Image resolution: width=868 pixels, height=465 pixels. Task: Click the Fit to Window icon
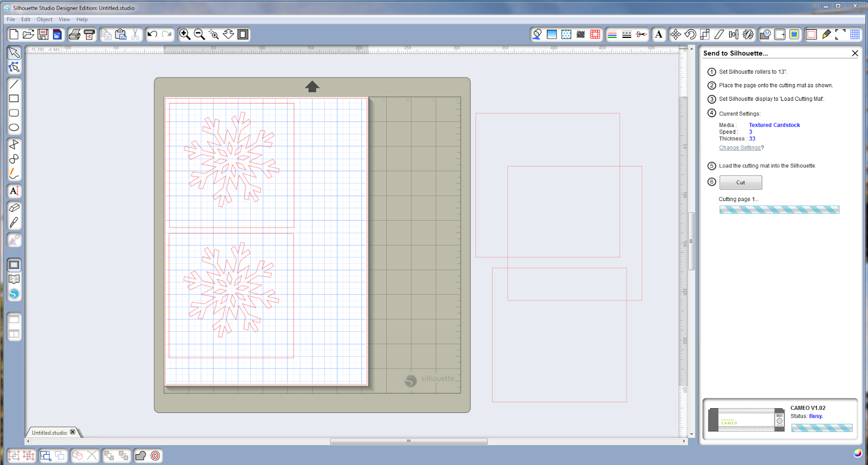[243, 34]
